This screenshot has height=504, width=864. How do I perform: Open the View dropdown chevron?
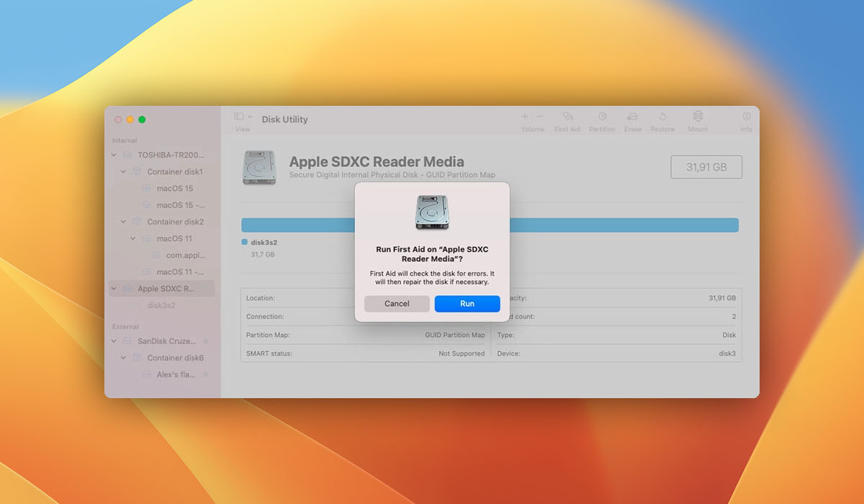click(x=250, y=116)
